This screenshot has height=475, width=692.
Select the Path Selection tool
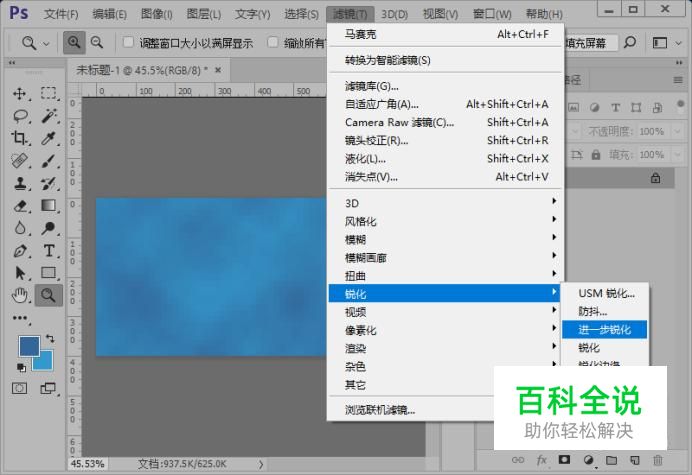[19, 273]
